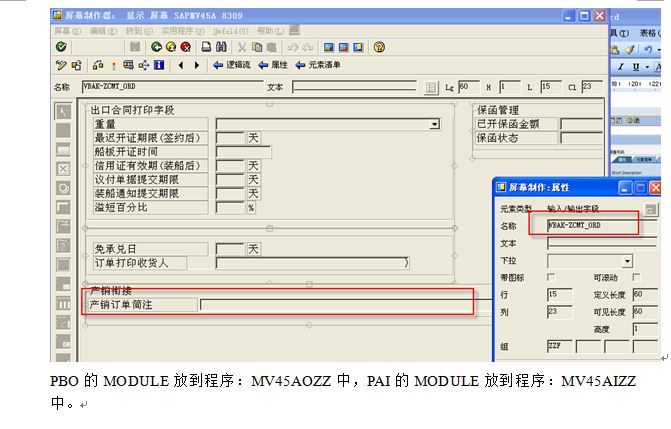Click the Cl column field showing 23
Screen dimensions: 671x429
pyautogui.click(x=592, y=87)
